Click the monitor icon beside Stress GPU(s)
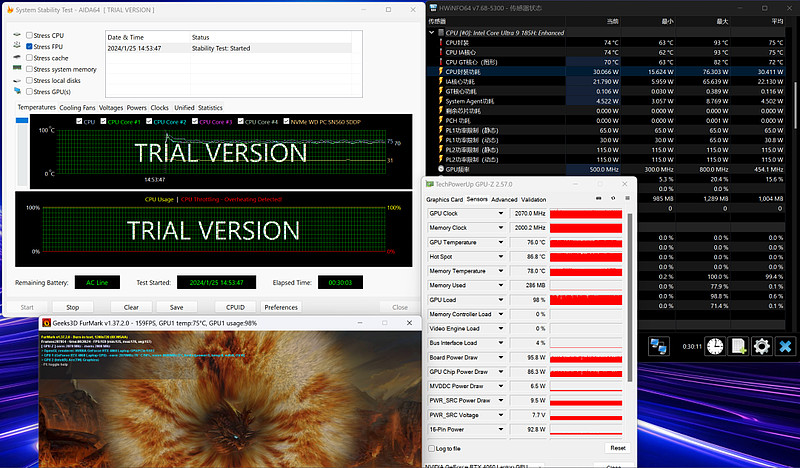Image resolution: width=800 pixels, height=468 pixels. 17,91
